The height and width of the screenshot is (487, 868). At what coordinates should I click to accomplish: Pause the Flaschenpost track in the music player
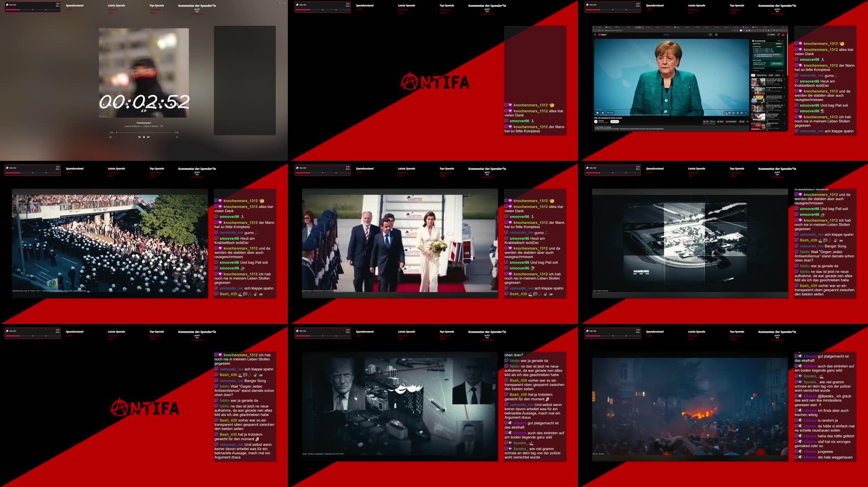pyautogui.click(x=144, y=137)
